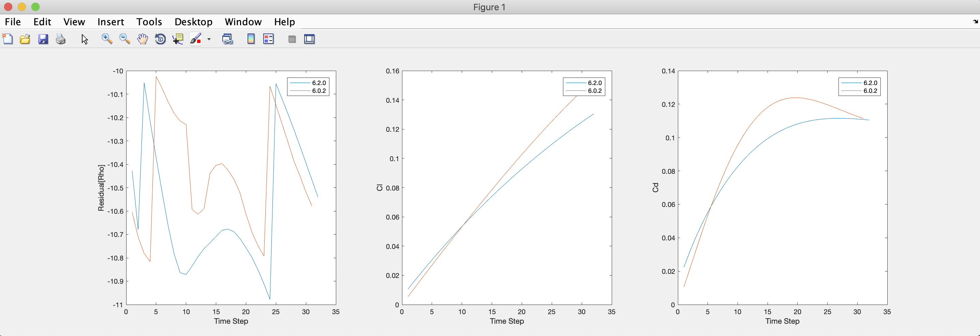This screenshot has width=980, height=336.
Task: Activate the Zoom In magnifier tool
Action: (107, 39)
